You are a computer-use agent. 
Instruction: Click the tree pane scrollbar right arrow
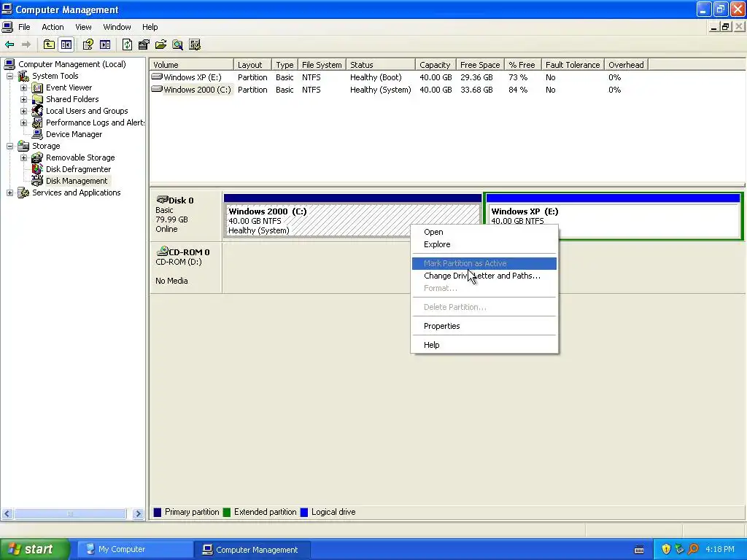[x=138, y=514]
